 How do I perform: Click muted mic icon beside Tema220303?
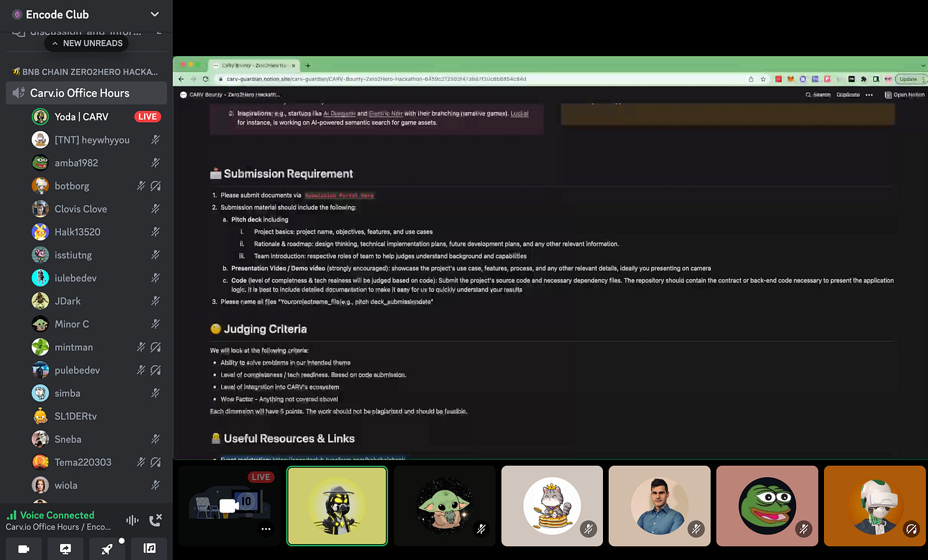(x=141, y=462)
